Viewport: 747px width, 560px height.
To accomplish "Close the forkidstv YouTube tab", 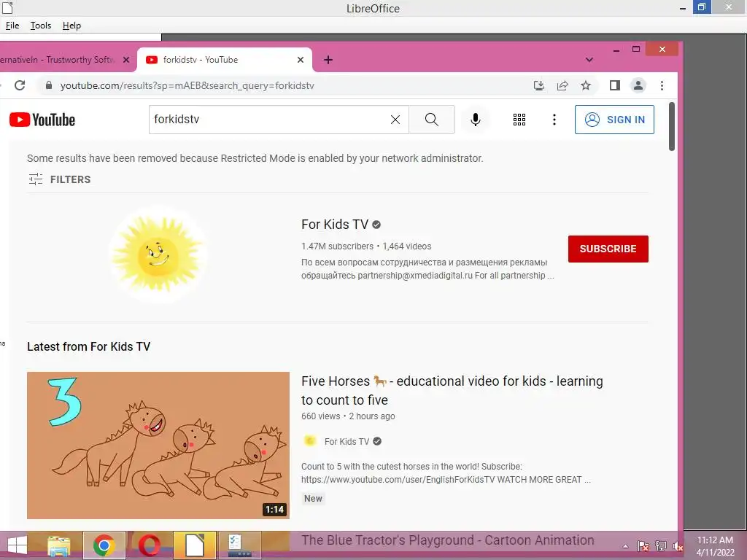I will tap(300, 60).
